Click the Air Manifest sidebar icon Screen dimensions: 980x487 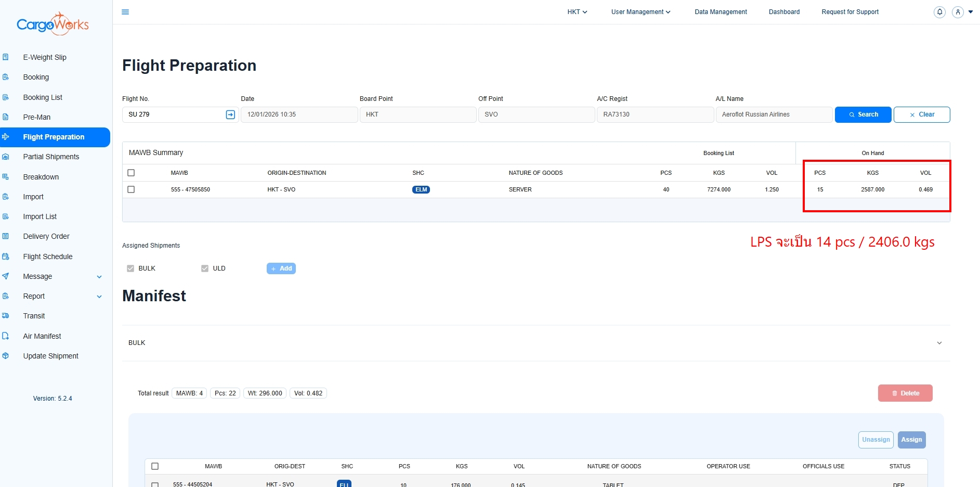click(6, 336)
